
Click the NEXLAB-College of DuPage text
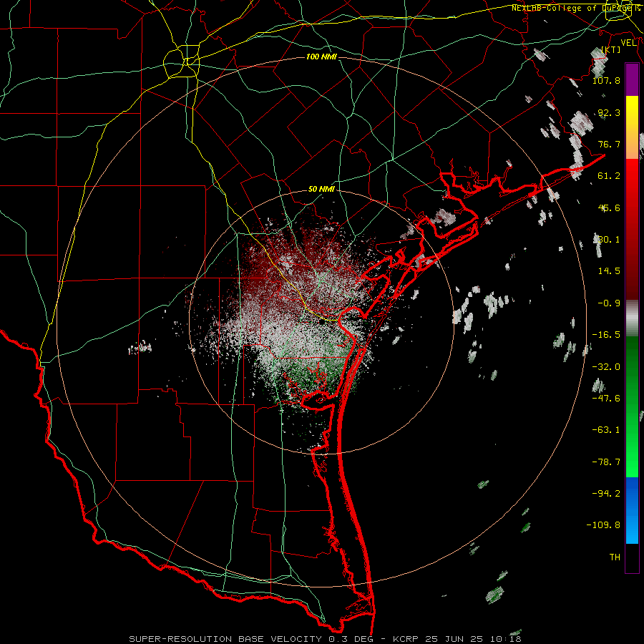571,8
